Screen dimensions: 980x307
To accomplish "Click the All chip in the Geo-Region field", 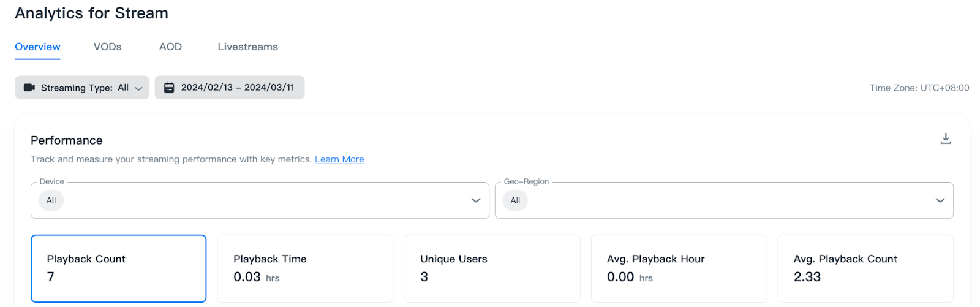I will coord(515,200).
